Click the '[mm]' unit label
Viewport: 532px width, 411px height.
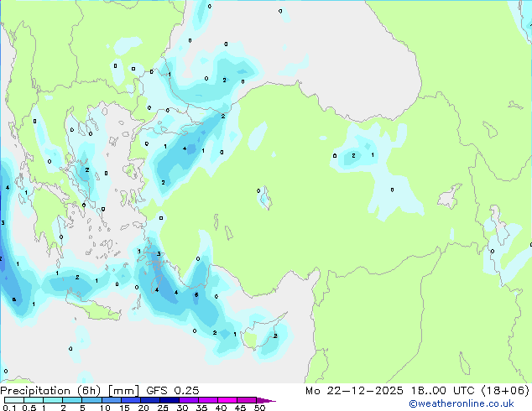(x=123, y=391)
